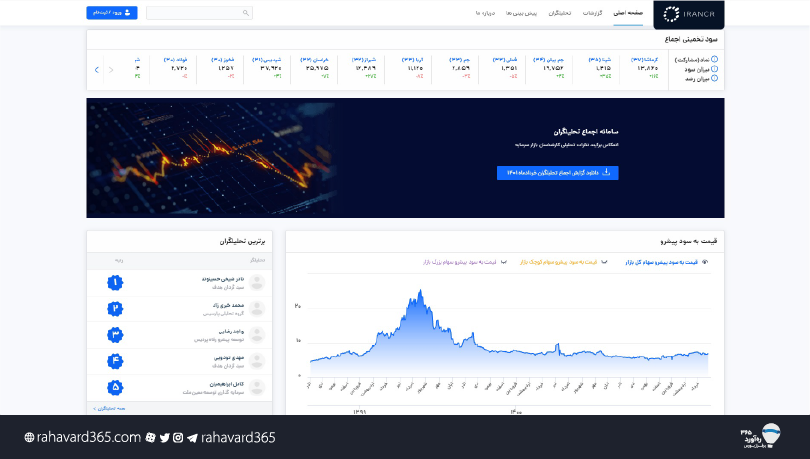Select the خراسان (32) ticker card
The width and height of the screenshot is (810, 459).
315,68
